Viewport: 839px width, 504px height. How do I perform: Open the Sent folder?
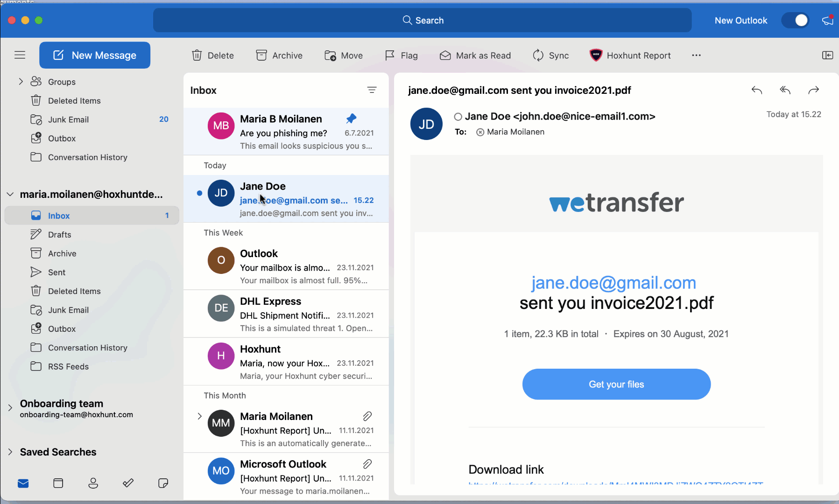[x=92, y=273]
